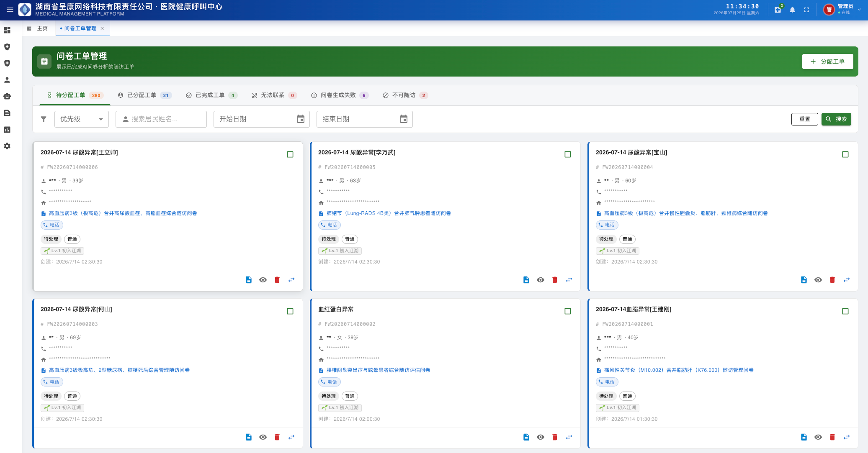Image resolution: width=868 pixels, height=453 pixels.
Task: View details eye icon on 何山 card
Action: [x=263, y=437]
